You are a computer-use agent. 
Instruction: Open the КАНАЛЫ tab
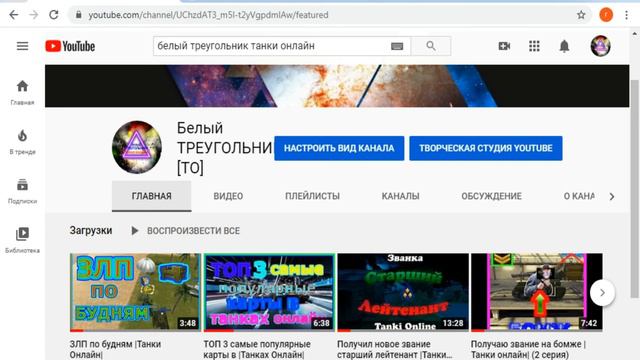pyautogui.click(x=400, y=196)
